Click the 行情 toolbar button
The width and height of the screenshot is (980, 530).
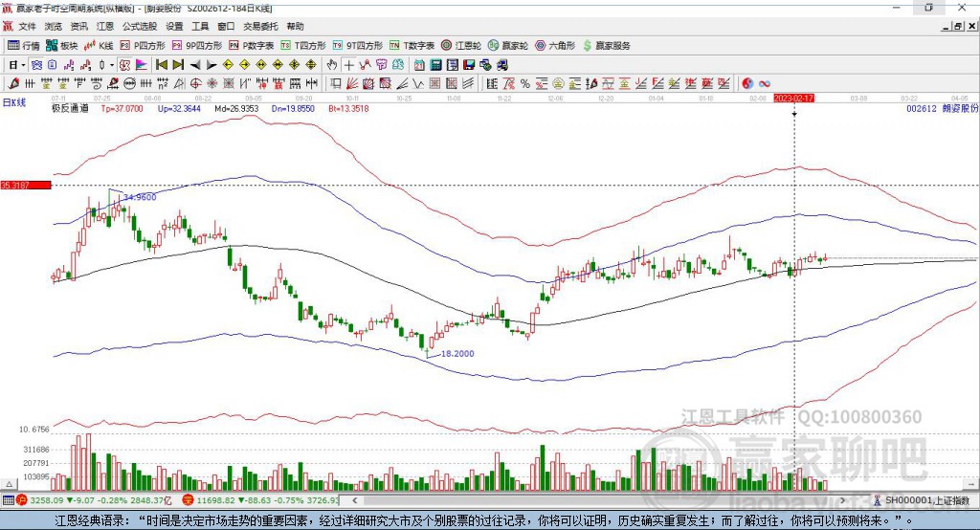tap(24, 45)
